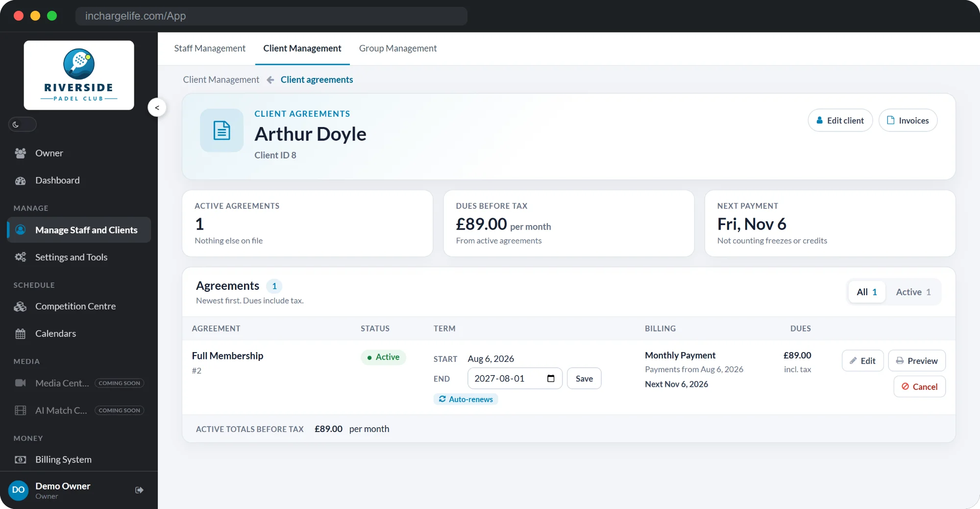Open Arthur Doyle's Invoices
The height and width of the screenshot is (509, 980).
pos(908,121)
